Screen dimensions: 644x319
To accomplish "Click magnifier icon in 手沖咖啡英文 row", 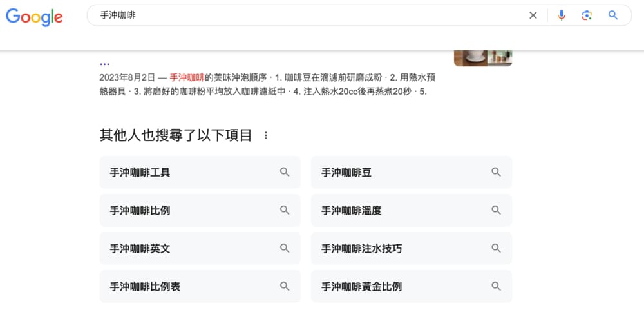I will pyautogui.click(x=285, y=248).
